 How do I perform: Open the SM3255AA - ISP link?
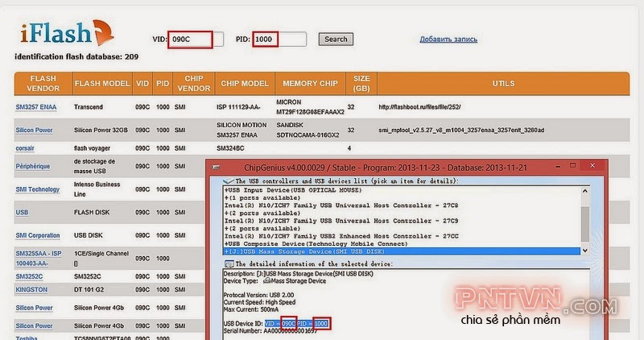39,258
